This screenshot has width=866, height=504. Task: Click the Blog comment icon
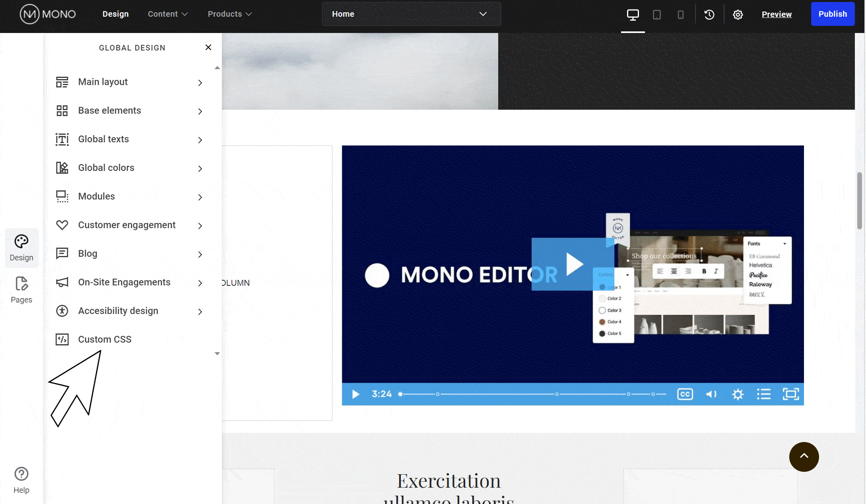[x=62, y=254]
